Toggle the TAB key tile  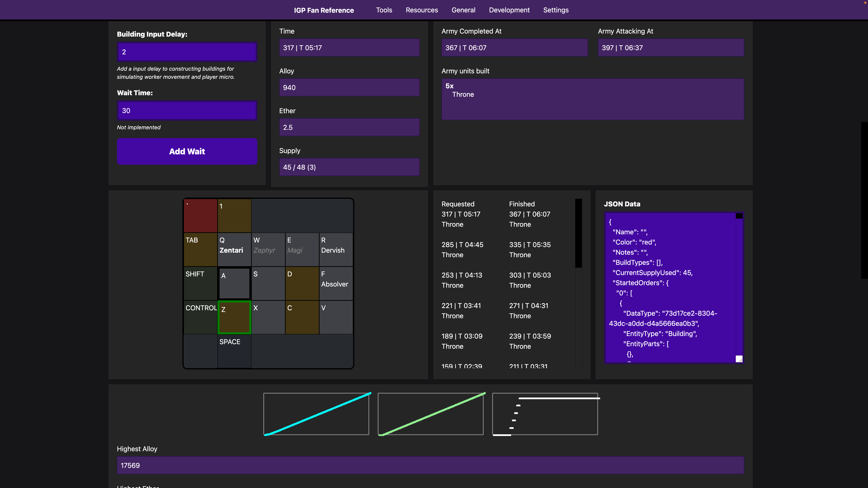[200, 249]
